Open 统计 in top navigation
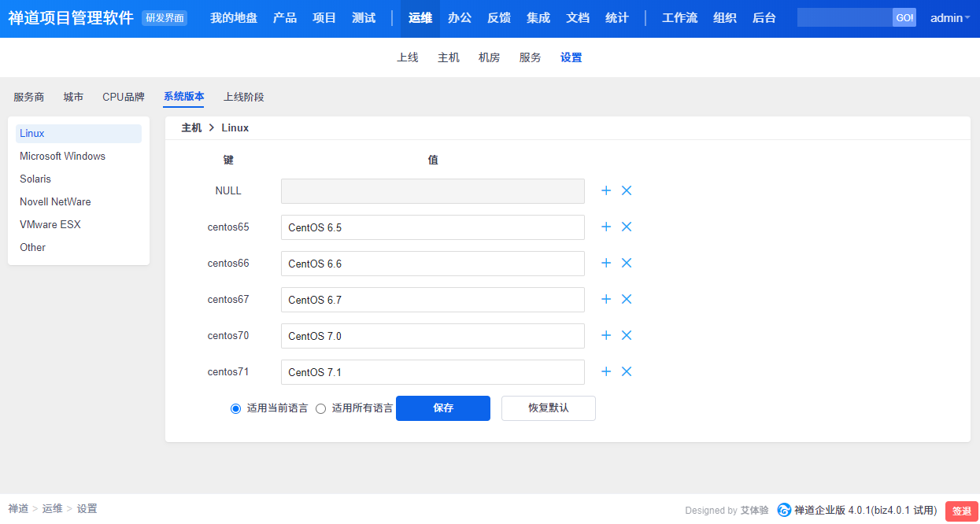 [x=617, y=18]
